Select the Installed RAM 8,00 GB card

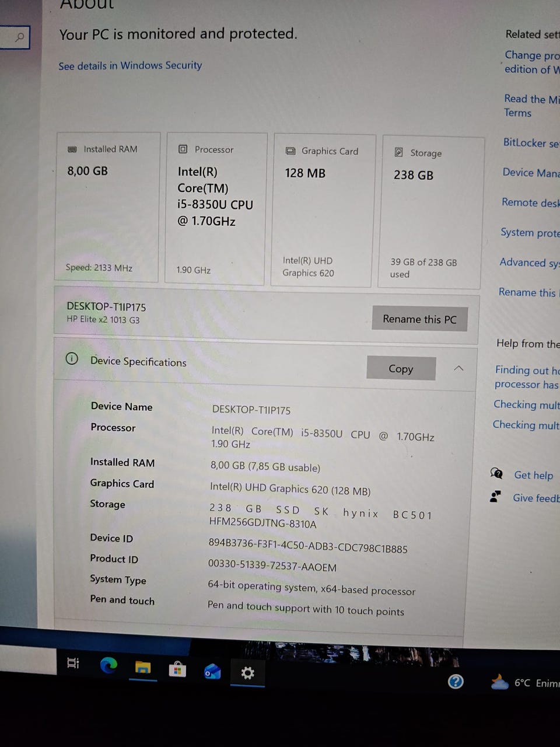pyautogui.click(x=107, y=207)
